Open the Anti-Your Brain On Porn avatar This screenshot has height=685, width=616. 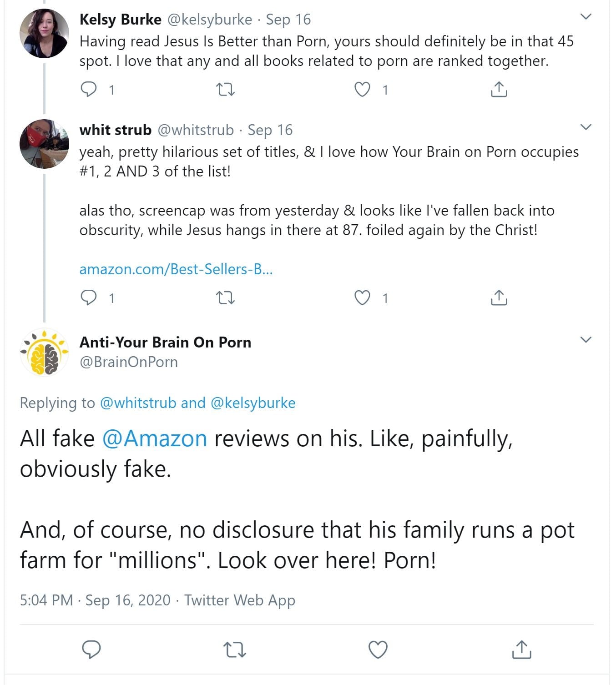click(x=44, y=352)
